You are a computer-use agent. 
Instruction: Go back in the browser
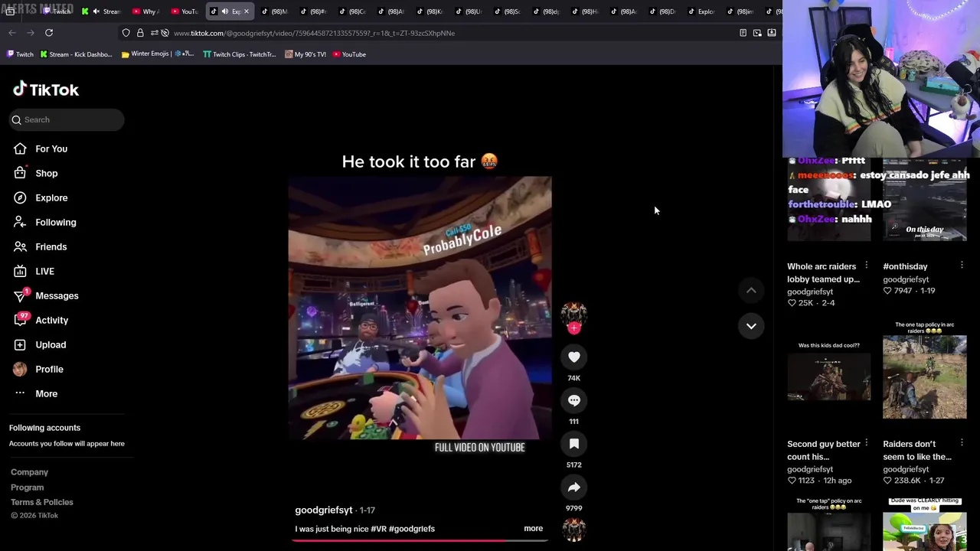[12, 33]
